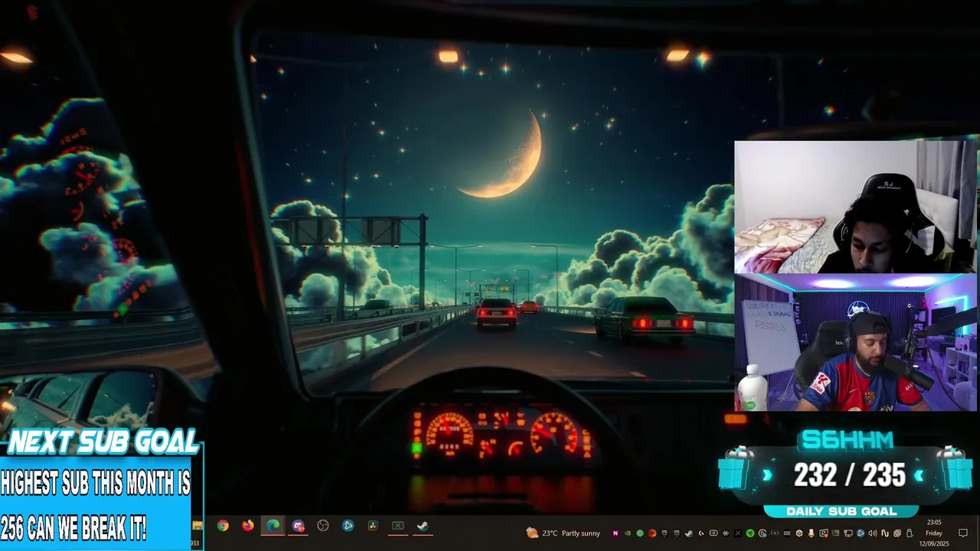Click the purple OneNote tray icon
Viewport: 980px width, 551px height.
[x=616, y=533]
